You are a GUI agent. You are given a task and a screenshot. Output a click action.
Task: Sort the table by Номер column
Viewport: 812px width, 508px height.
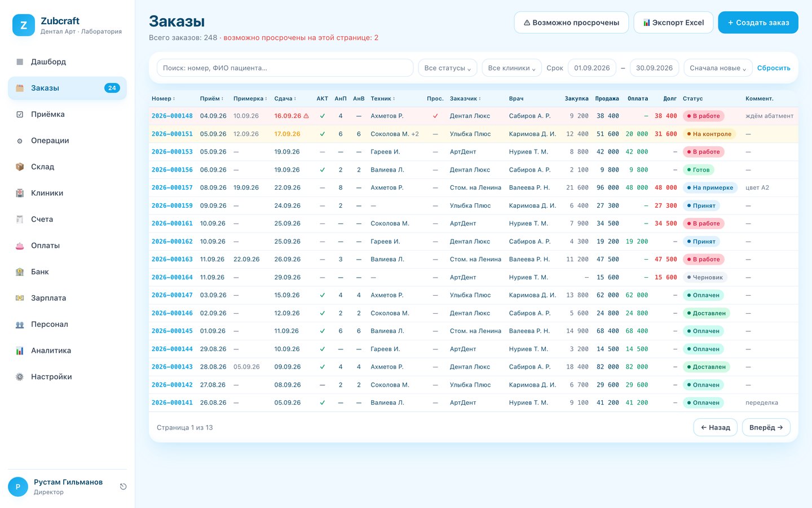pyautogui.click(x=163, y=99)
